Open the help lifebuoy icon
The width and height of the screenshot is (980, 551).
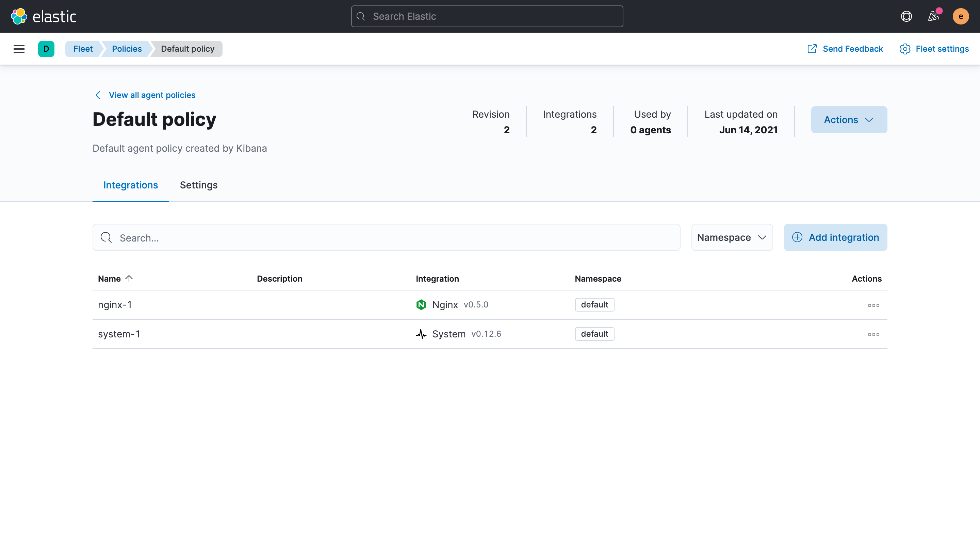pyautogui.click(x=906, y=16)
